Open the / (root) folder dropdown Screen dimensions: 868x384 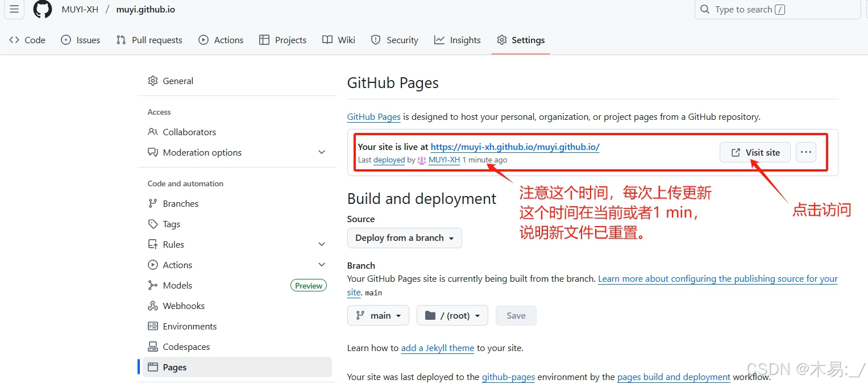[x=452, y=316]
